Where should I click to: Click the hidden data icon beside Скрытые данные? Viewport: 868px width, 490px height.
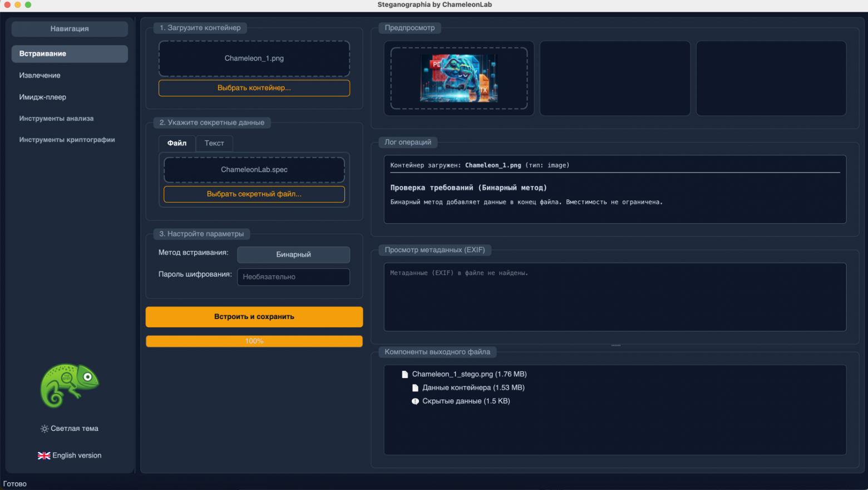(x=414, y=400)
